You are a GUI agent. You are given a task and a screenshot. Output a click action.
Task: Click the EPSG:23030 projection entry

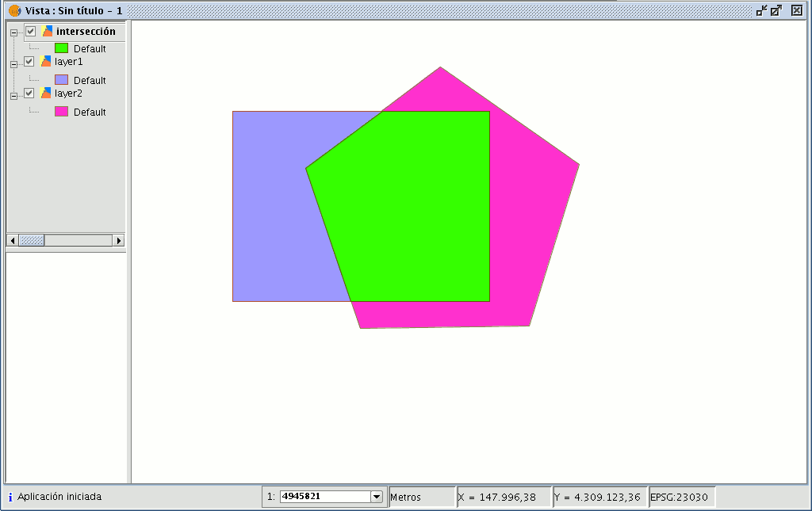click(682, 497)
